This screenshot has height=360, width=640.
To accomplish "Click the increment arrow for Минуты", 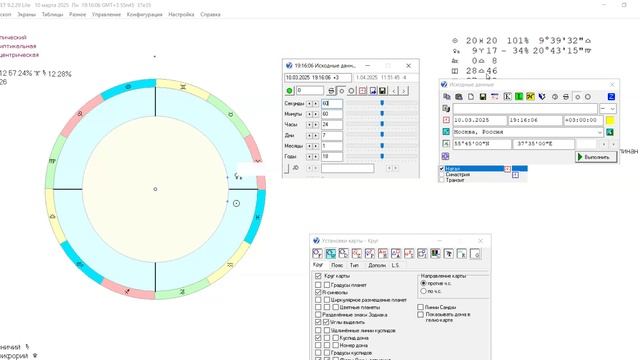I will pos(315,114).
